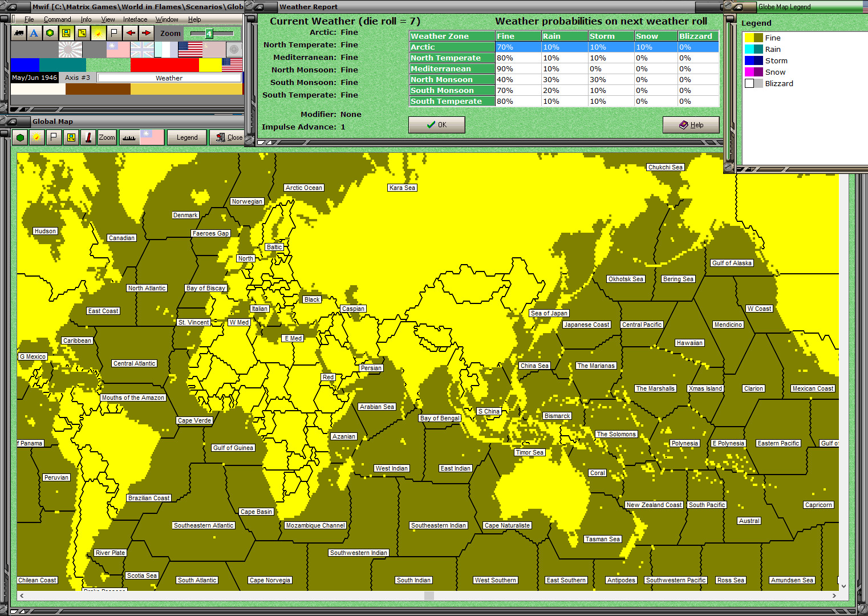The width and height of the screenshot is (868, 616).
Task: Click the Help button in Weather Report
Action: (x=691, y=125)
